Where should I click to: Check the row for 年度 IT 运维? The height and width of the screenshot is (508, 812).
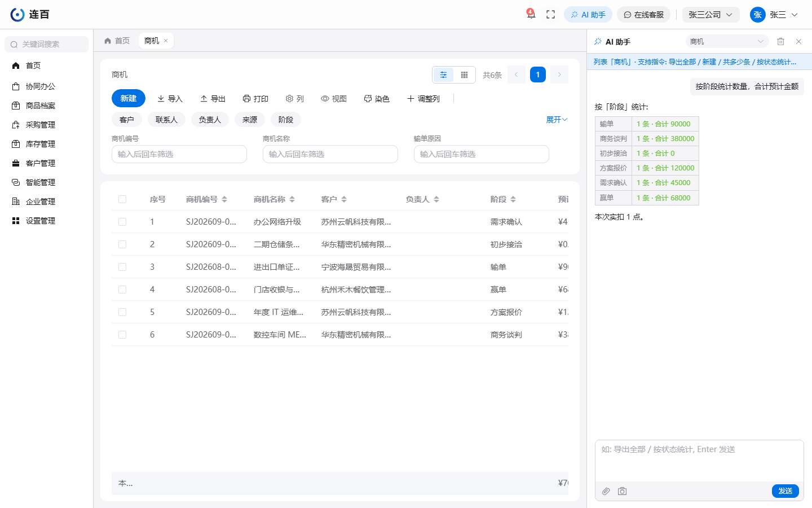point(122,312)
